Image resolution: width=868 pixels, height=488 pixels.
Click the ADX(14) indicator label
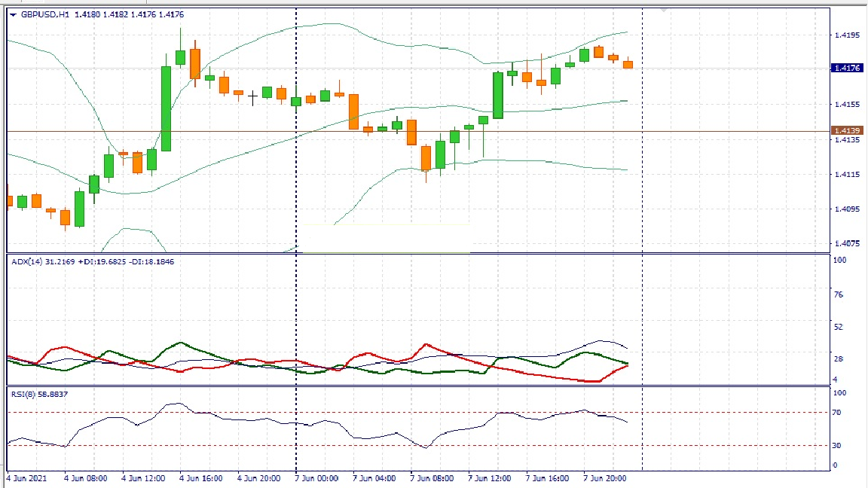tap(26, 261)
